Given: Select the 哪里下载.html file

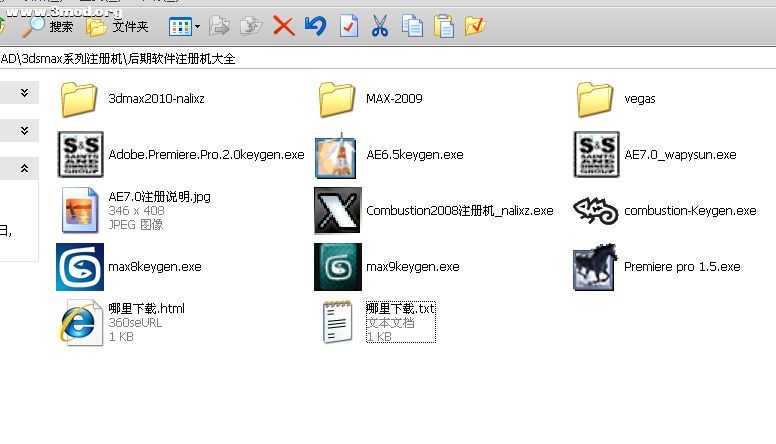Looking at the screenshot, I should click(80, 322).
